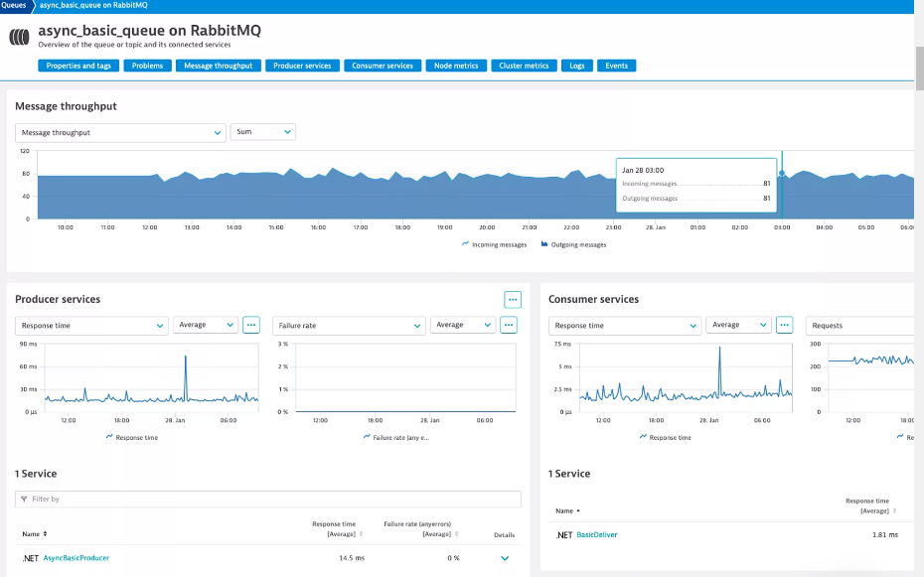
Task: Open Producer services panel more-options menu
Action: point(513,300)
